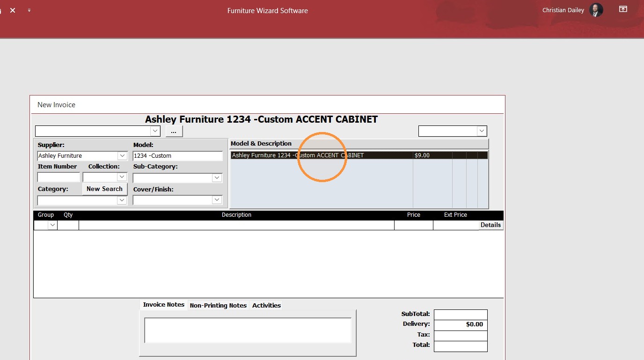This screenshot has height=360, width=644.
Task: Click the Description field in the invoice line
Action: [x=236, y=225]
